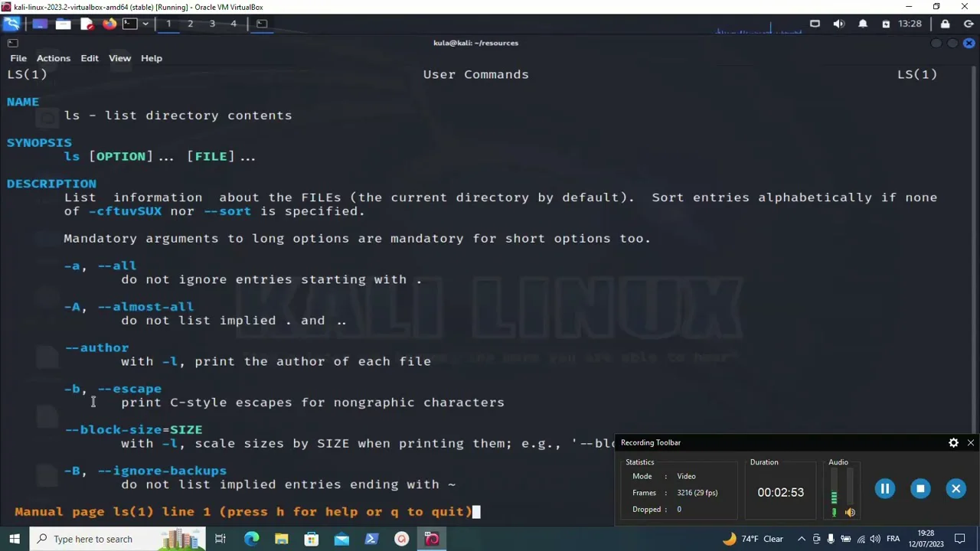Open VirtualBox VM from Windows taskbar
This screenshot has width=980, height=551.
coord(432,539)
